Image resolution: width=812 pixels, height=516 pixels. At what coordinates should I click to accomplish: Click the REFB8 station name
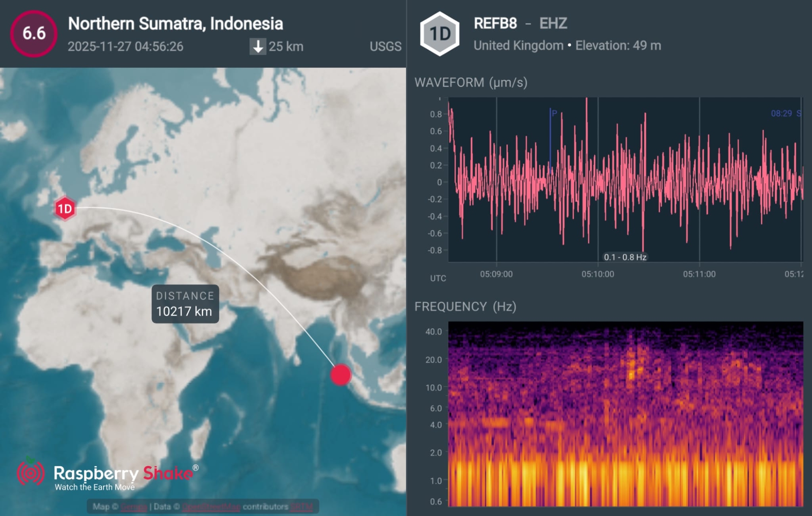click(495, 24)
